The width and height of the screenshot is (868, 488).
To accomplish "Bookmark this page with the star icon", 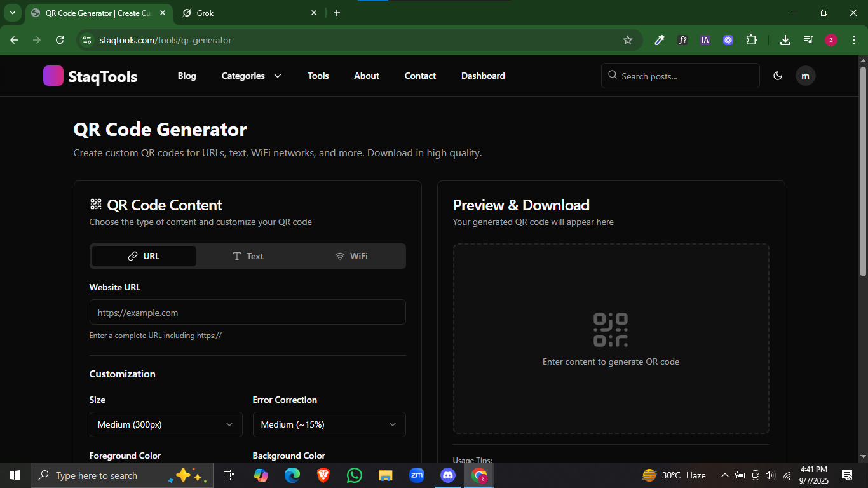I will click(x=628, y=40).
